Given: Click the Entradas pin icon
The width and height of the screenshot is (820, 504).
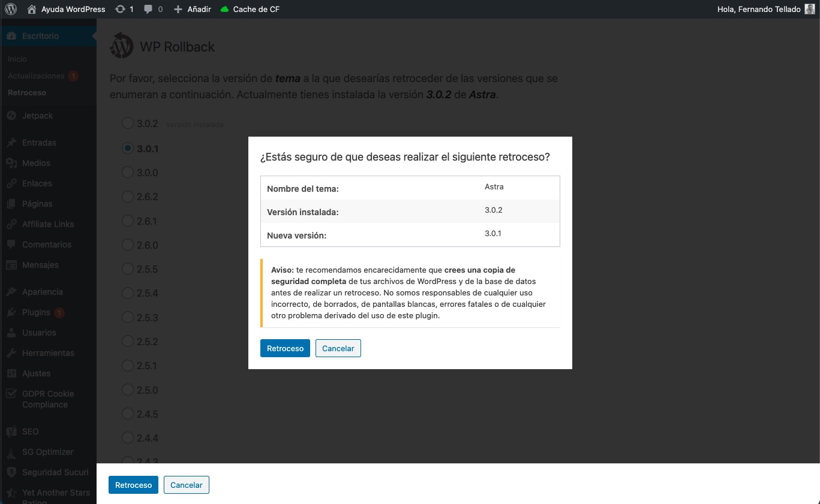Looking at the screenshot, I should pos(11,143).
